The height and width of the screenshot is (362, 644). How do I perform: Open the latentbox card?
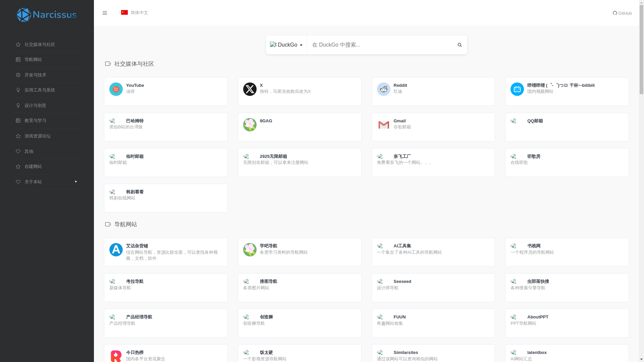[x=567, y=353]
